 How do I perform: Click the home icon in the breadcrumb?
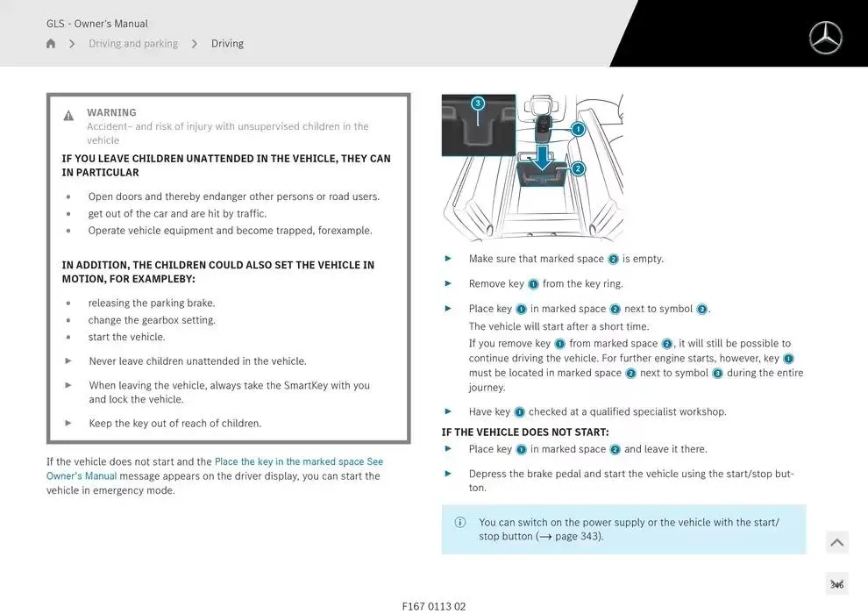[x=51, y=44]
